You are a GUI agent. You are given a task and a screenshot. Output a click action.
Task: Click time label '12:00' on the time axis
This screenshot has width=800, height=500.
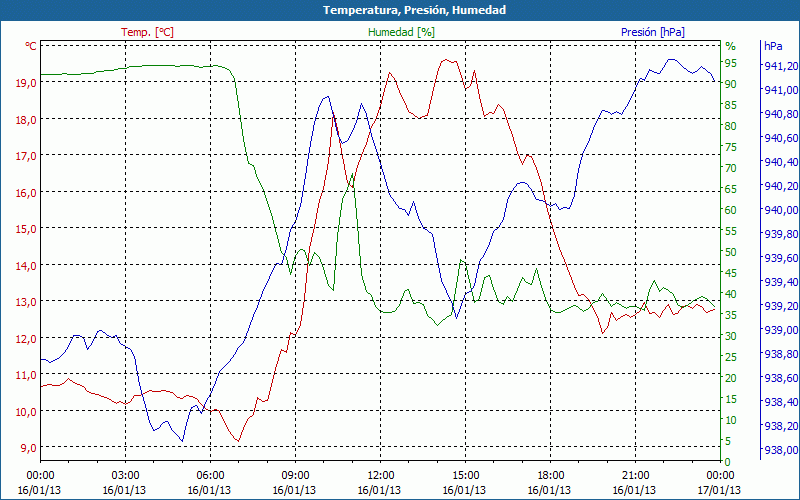point(380,476)
